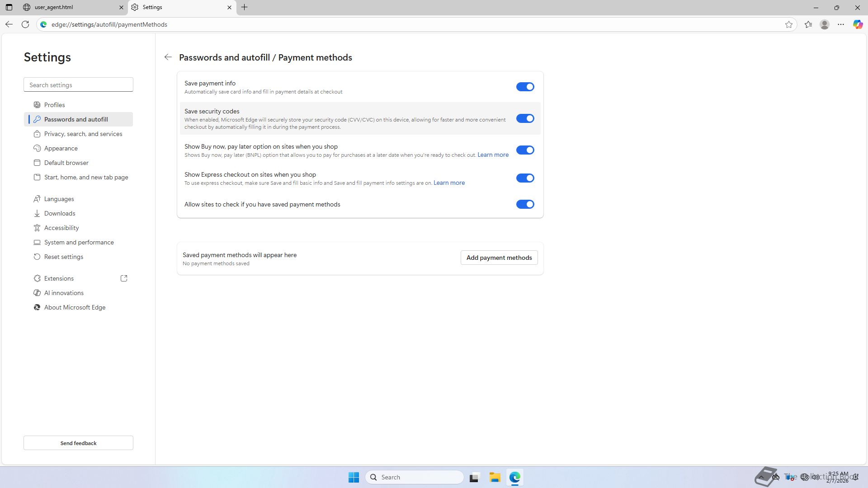
Task: Open Settings and more ellipsis menu
Action: coord(841,24)
